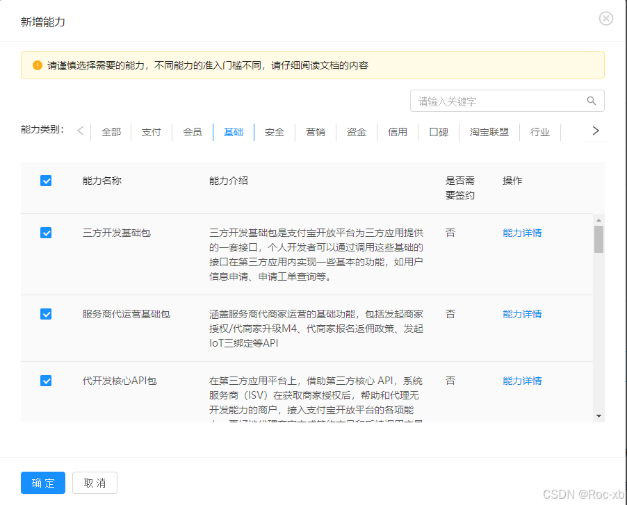Click the 请谨慎选择需要的能力 notice text
The width and height of the screenshot is (627, 505).
tap(208, 65)
